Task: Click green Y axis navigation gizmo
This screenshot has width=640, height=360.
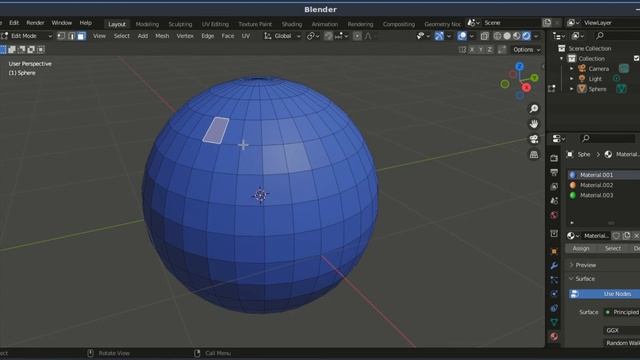Action: [x=534, y=78]
